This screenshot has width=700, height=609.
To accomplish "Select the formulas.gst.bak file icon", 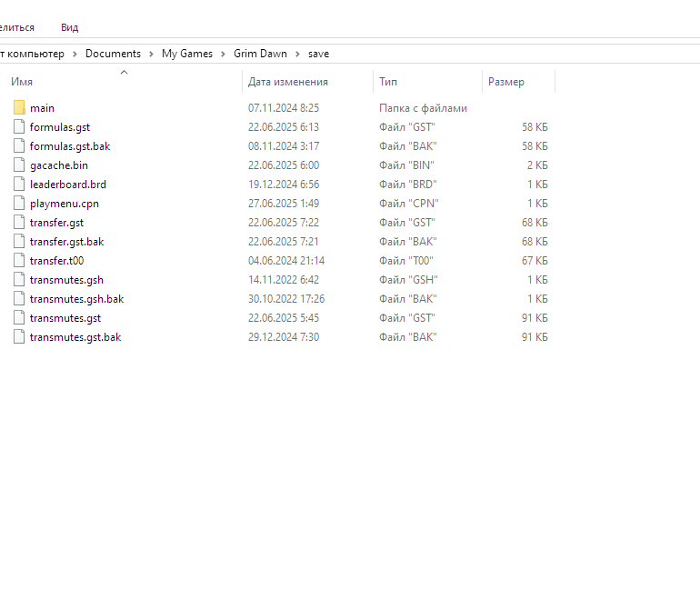I will pyautogui.click(x=19, y=146).
